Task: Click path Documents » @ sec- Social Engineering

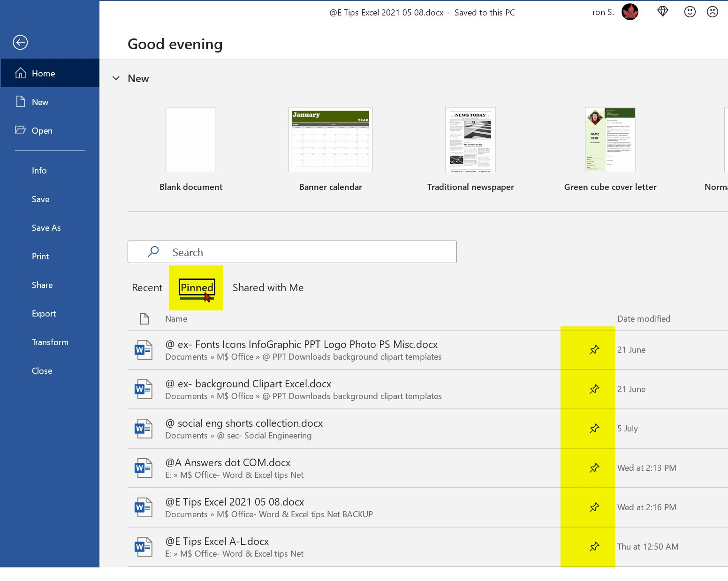Action: [x=238, y=436]
